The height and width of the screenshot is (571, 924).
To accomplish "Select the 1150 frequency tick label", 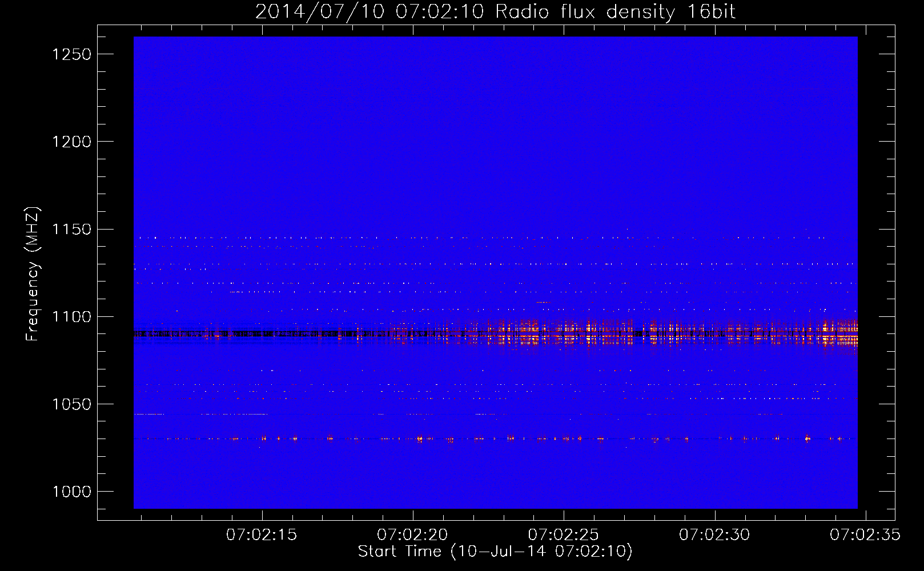I will click(71, 230).
